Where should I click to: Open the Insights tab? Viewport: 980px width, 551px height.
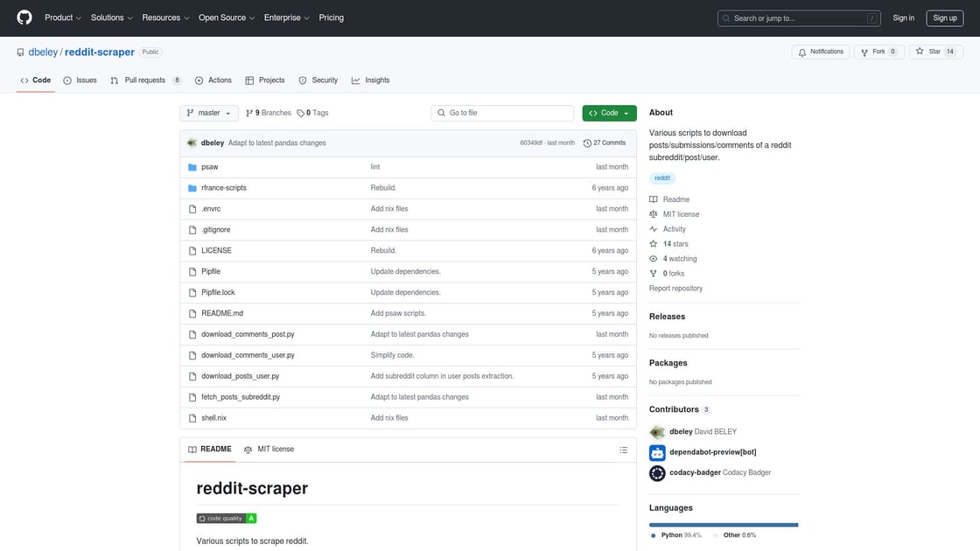point(371,80)
